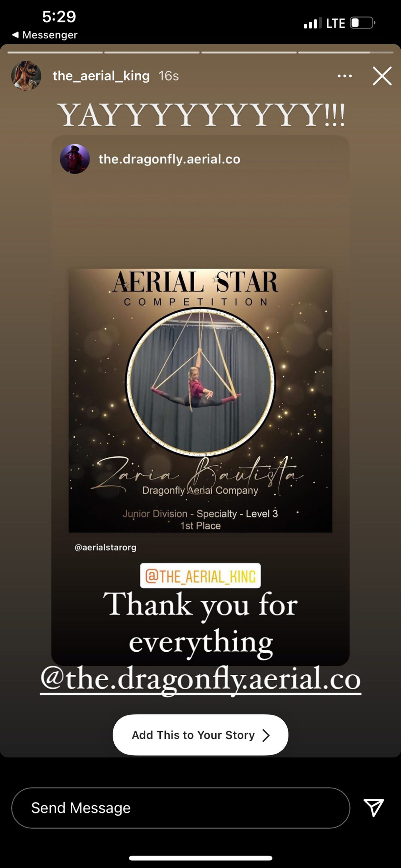
Task: Tap the battery status icon
Action: pyautogui.click(x=363, y=23)
